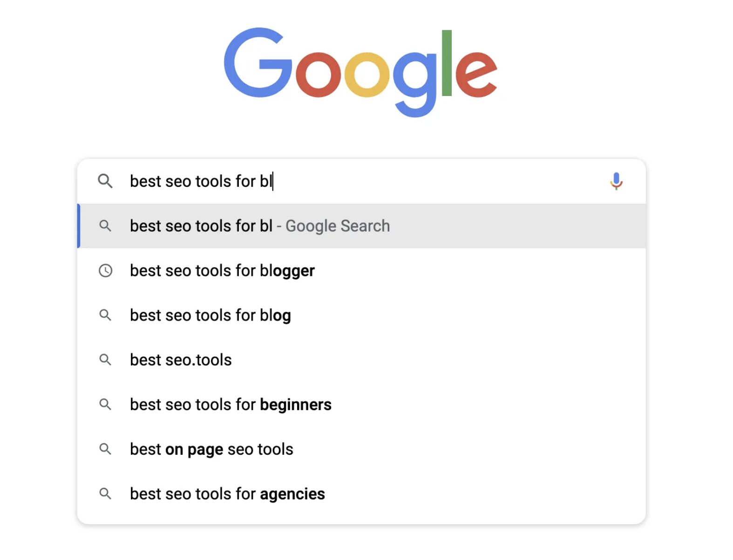Click the history clock icon beside blogger suggestion
The height and width of the screenshot is (560, 733).
pos(106,270)
